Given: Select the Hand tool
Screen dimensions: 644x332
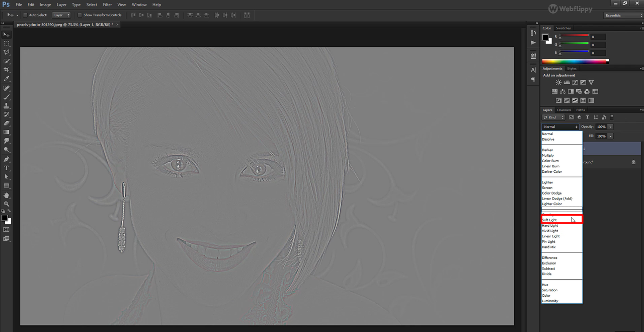Looking at the screenshot, I should point(7,195).
